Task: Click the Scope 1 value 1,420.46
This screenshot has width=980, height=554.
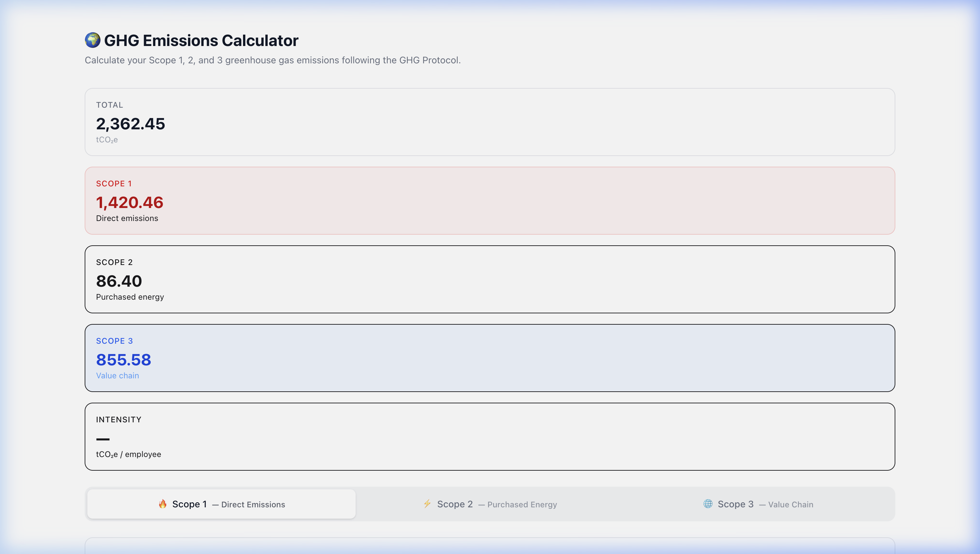Action: click(x=130, y=202)
